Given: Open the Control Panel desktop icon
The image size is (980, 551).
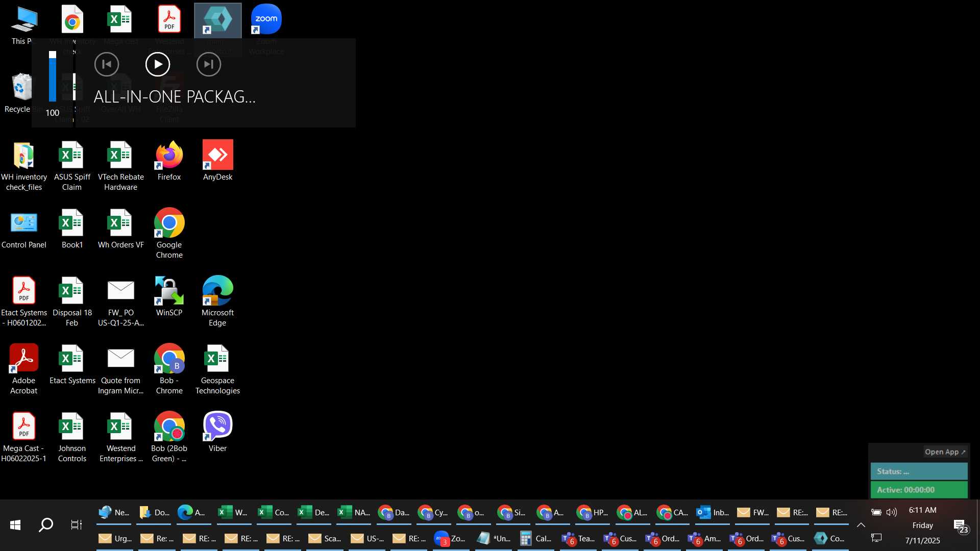Looking at the screenshot, I should point(24,229).
